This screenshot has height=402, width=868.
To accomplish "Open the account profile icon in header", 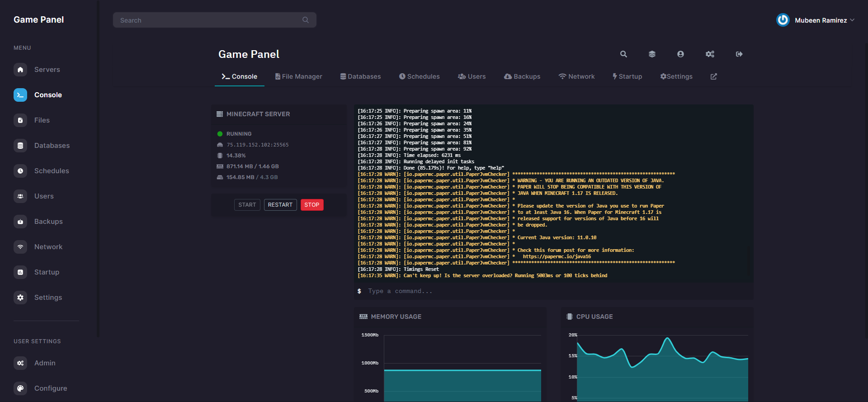I will [x=680, y=54].
